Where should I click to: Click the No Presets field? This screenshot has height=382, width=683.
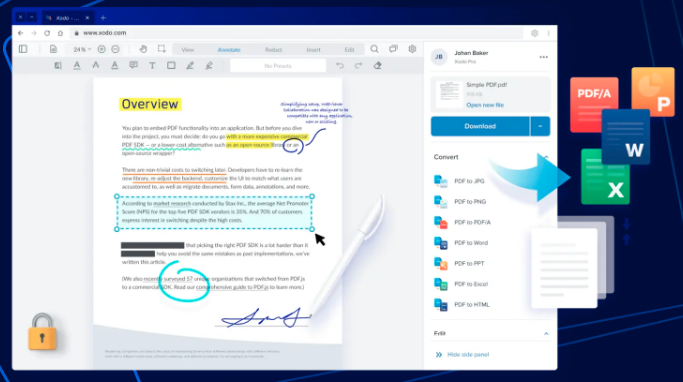[x=278, y=66]
